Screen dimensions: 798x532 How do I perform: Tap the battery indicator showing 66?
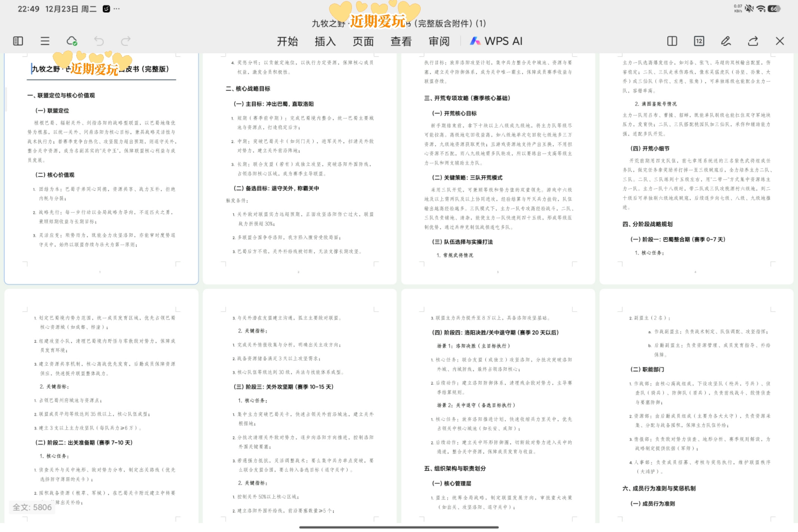774,9
